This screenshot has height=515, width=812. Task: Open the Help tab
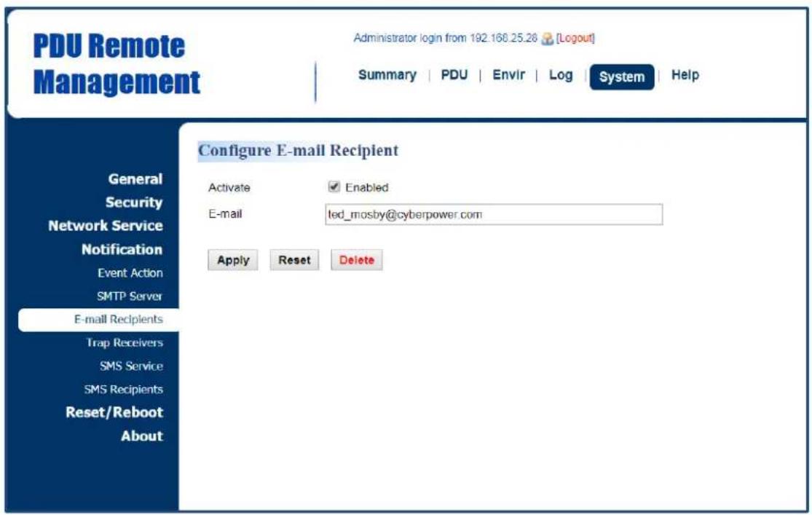click(x=685, y=75)
